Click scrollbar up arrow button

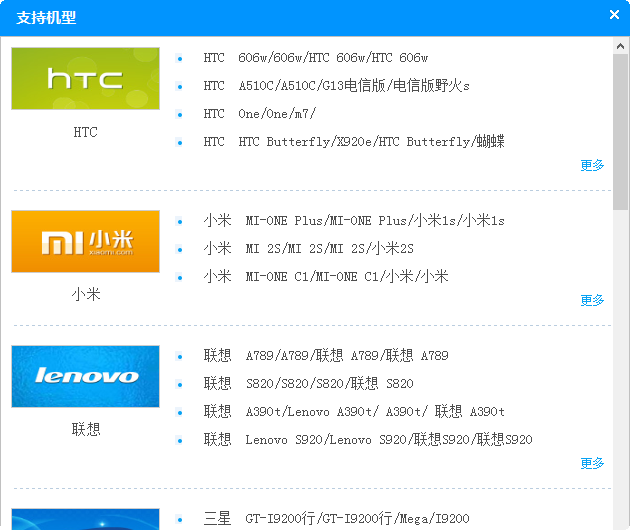(x=620, y=46)
